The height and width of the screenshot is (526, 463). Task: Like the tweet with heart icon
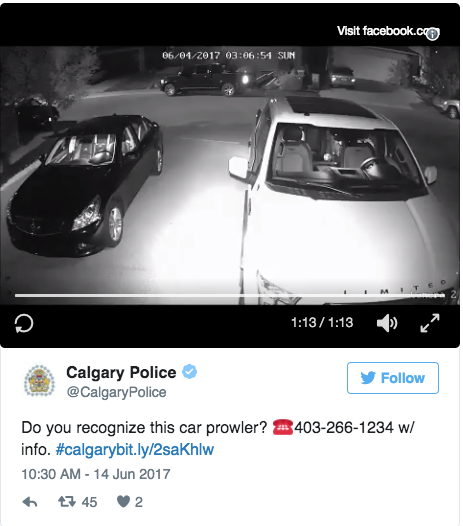click(x=123, y=502)
